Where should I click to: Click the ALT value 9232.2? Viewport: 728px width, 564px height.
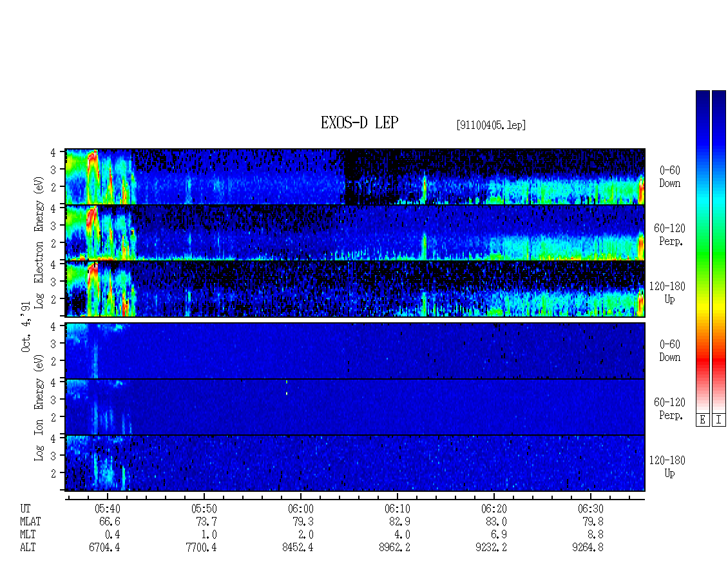point(491,548)
